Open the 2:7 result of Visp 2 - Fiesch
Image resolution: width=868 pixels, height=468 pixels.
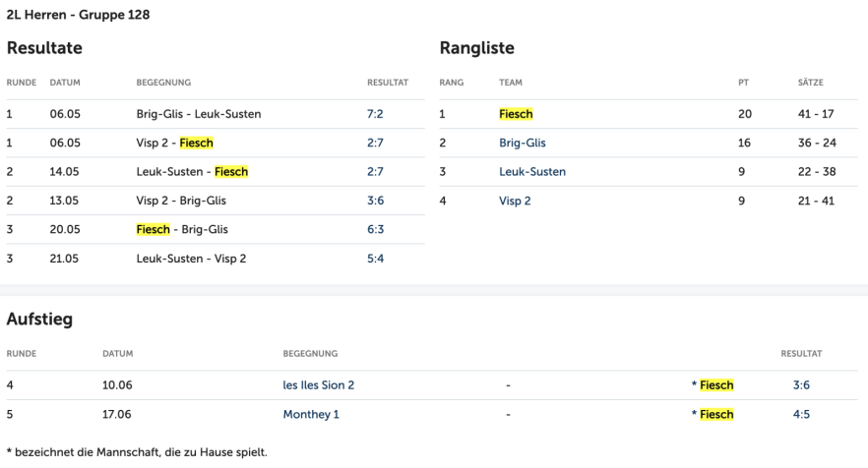coord(374,143)
